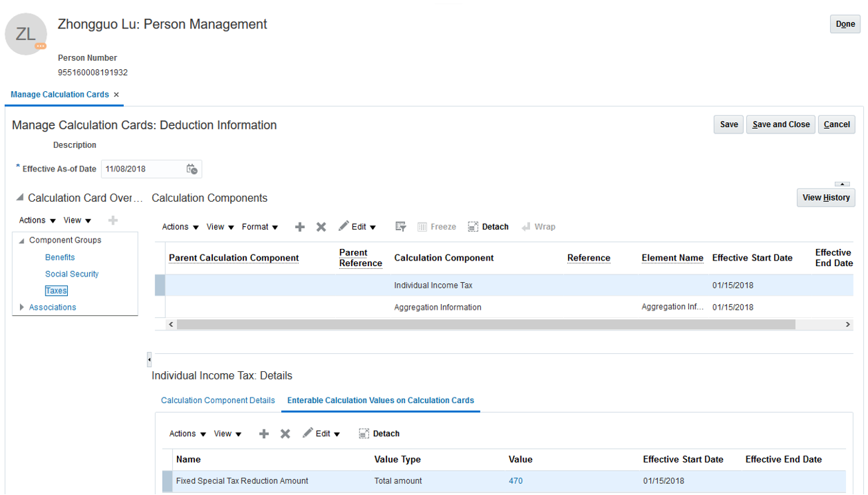Detach the Enterable Calculation Values table

(x=379, y=434)
